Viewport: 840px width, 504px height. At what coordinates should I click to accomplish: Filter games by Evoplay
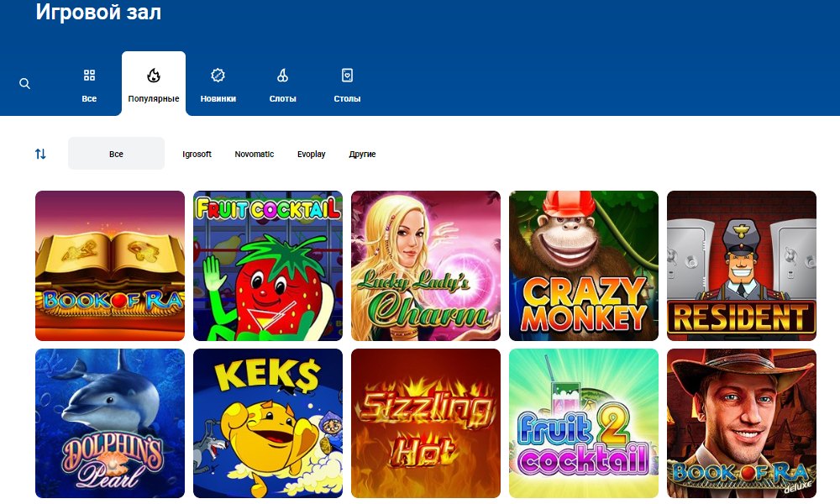pyautogui.click(x=311, y=155)
